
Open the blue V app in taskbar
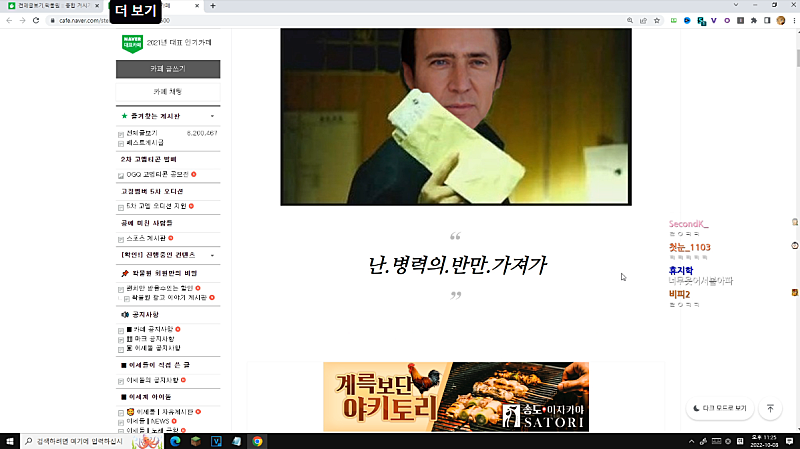tap(216, 441)
